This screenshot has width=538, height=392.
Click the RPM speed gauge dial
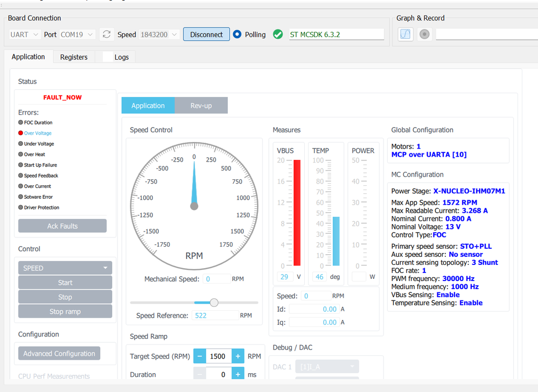(194, 206)
